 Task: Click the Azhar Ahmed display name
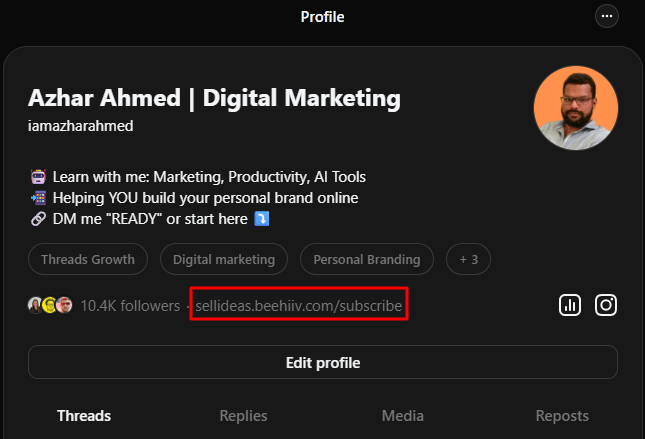pyautogui.click(x=214, y=98)
